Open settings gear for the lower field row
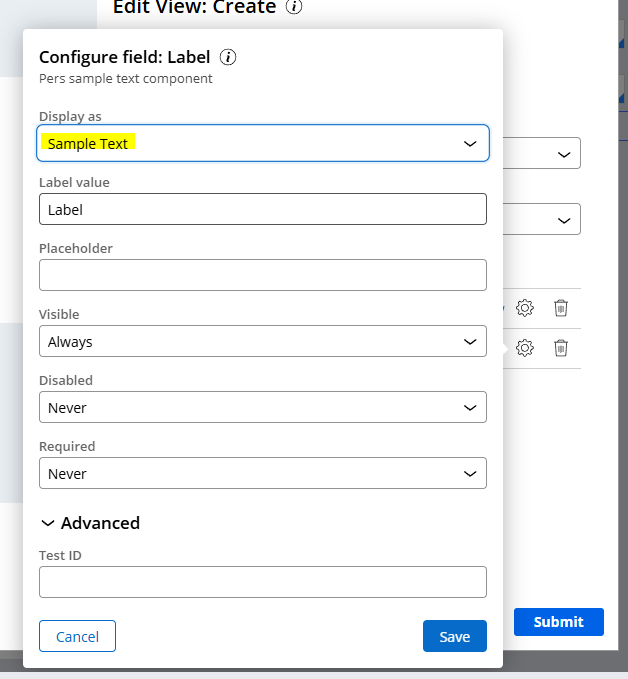 tap(524, 348)
